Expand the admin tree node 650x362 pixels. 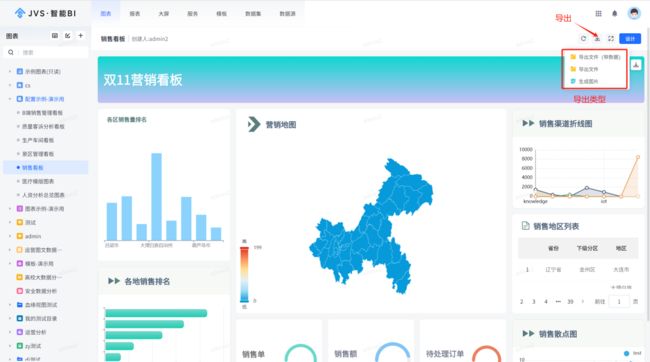click(x=10, y=236)
